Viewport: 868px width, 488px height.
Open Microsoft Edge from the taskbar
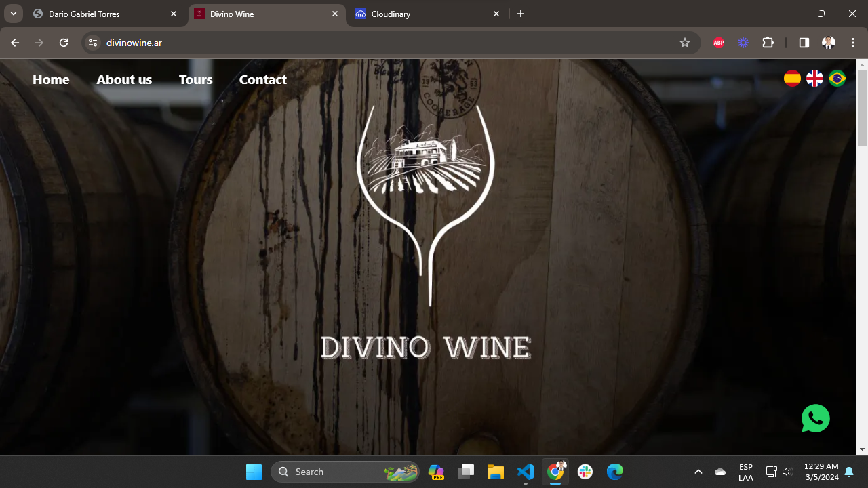[x=615, y=472]
